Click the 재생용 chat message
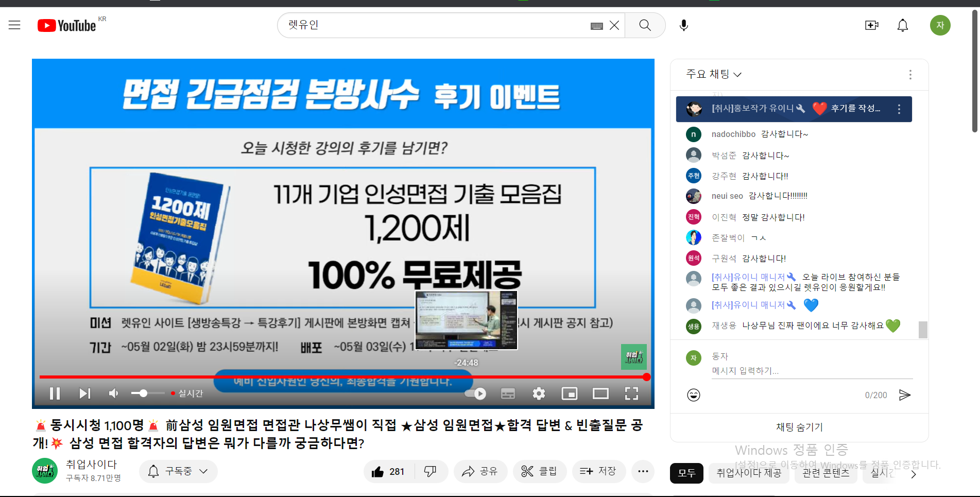 [821, 325]
